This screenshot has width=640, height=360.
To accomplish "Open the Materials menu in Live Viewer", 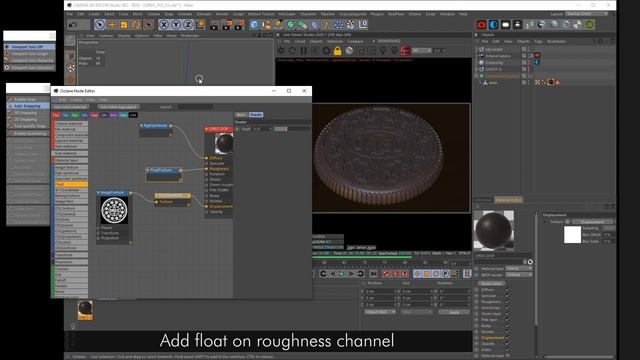I will [x=335, y=42].
